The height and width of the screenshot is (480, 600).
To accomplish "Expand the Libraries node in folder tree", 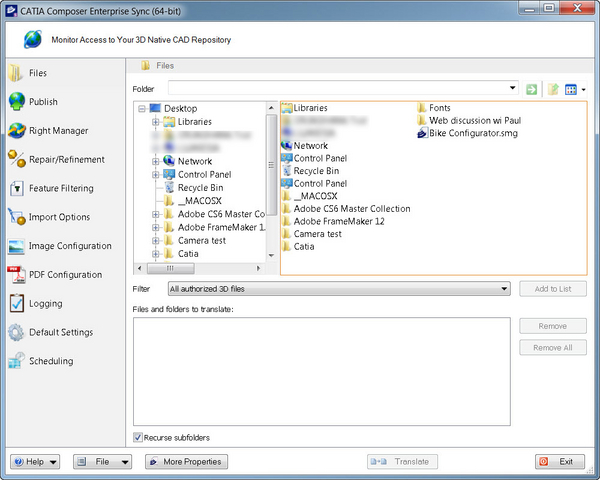I will click(156, 122).
